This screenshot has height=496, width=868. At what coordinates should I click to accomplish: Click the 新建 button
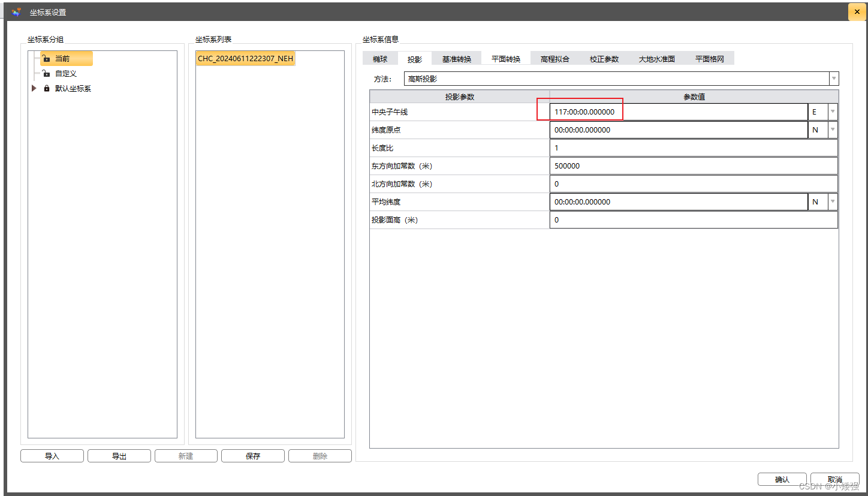pyautogui.click(x=186, y=455)
